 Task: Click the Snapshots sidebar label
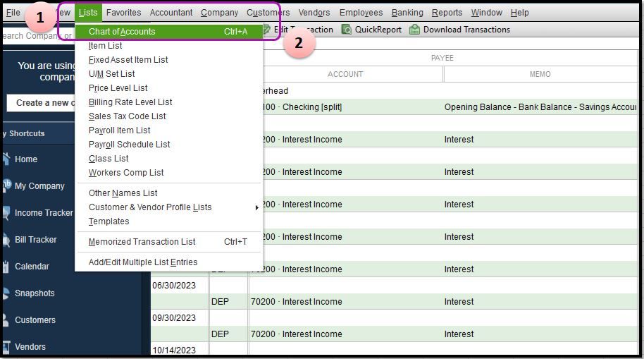[x=35, y=293]
